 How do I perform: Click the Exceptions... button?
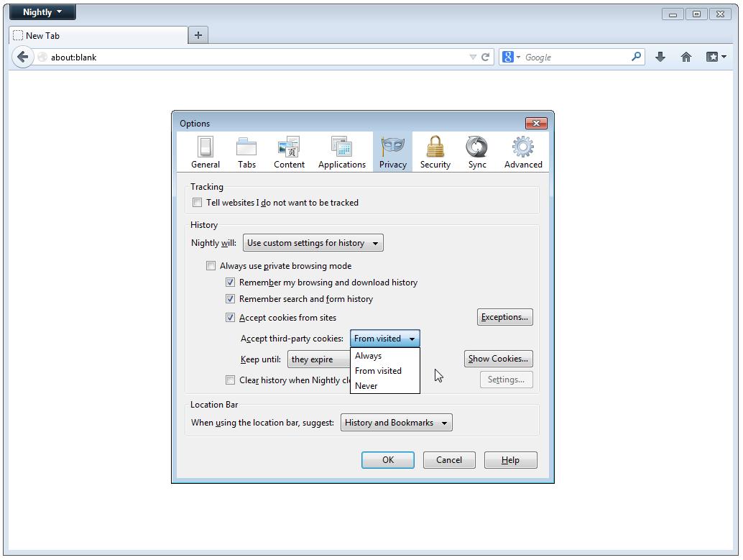point(504,317)
